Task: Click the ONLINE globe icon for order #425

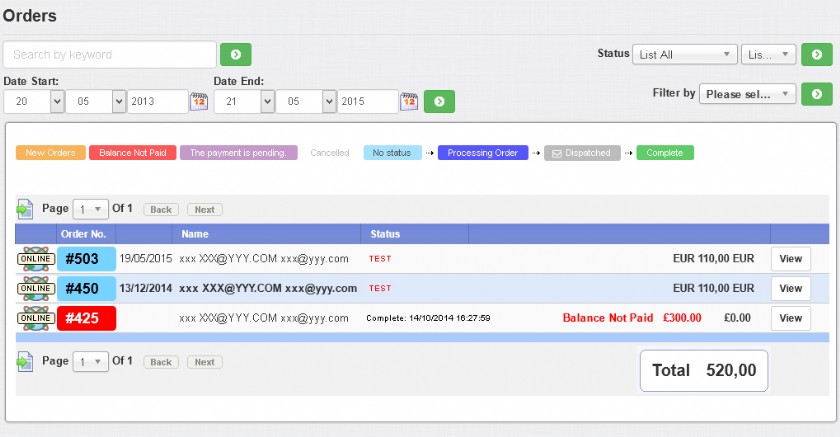Action: (36, 318)
